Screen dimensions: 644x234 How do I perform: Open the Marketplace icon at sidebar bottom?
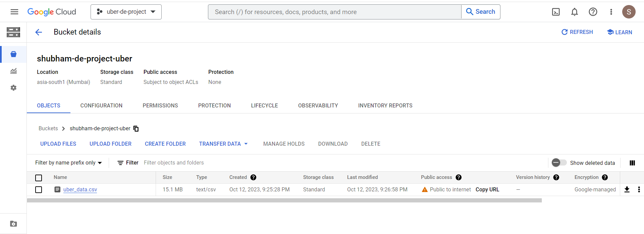[x=13, y=224]
